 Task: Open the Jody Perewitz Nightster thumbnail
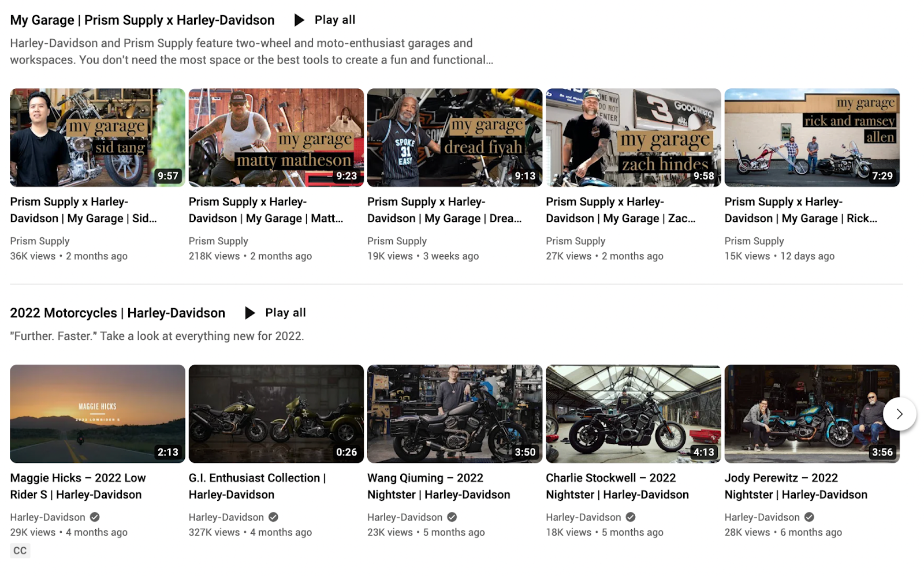(812, 414)
